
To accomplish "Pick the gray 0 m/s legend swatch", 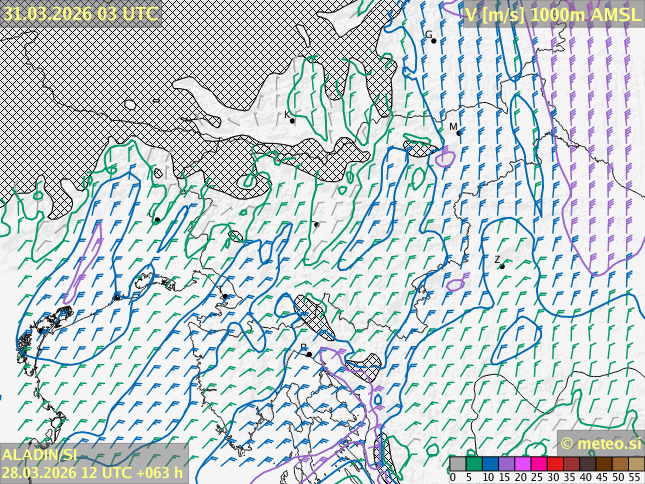I will click(457, 464).
